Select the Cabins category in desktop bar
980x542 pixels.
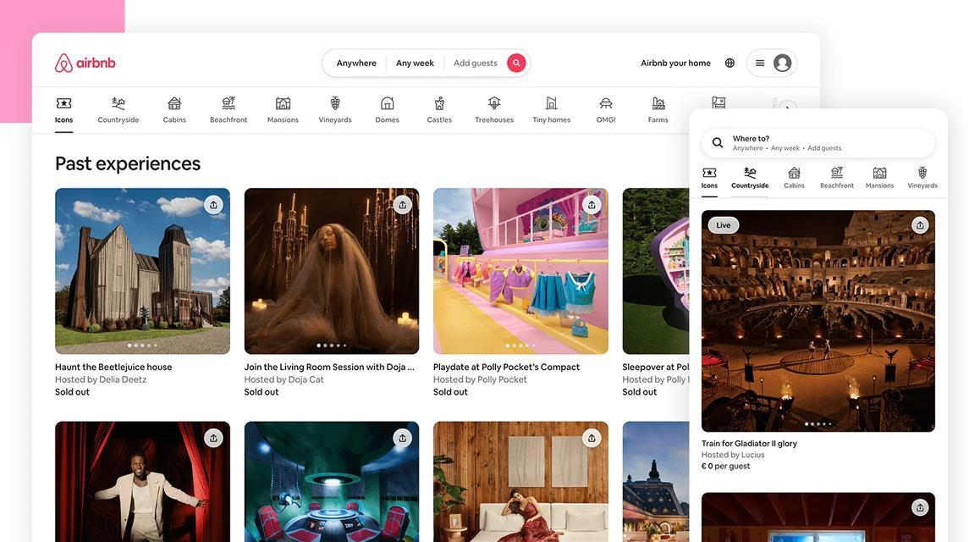(x=174, y=110)
